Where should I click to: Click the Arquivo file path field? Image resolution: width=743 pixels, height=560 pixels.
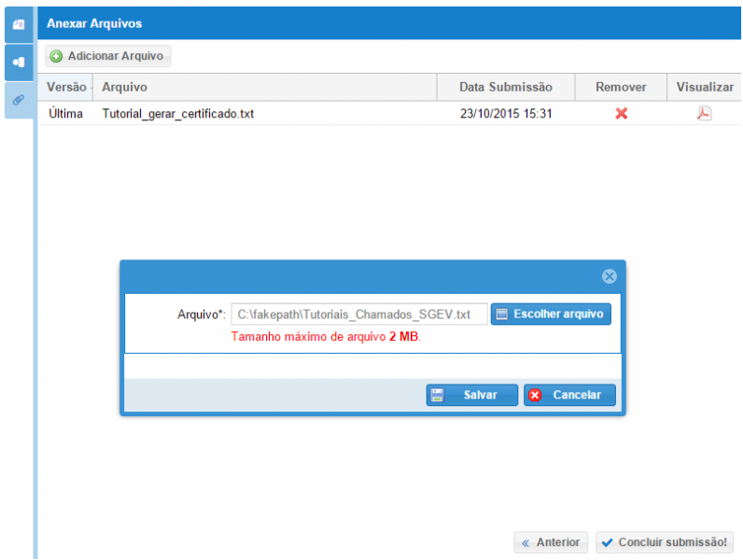(x=358, y=315)
